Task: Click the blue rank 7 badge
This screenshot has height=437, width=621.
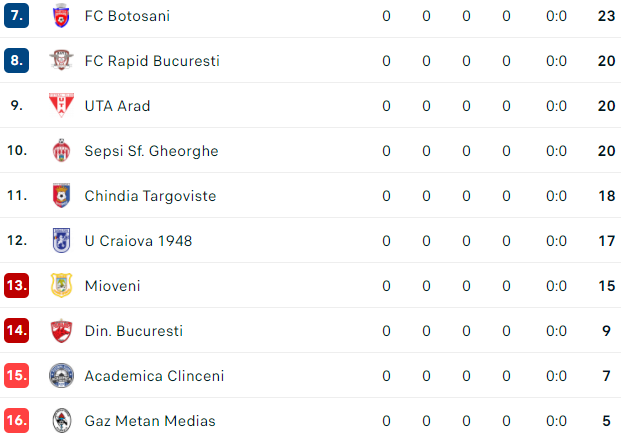Action: 16,15
